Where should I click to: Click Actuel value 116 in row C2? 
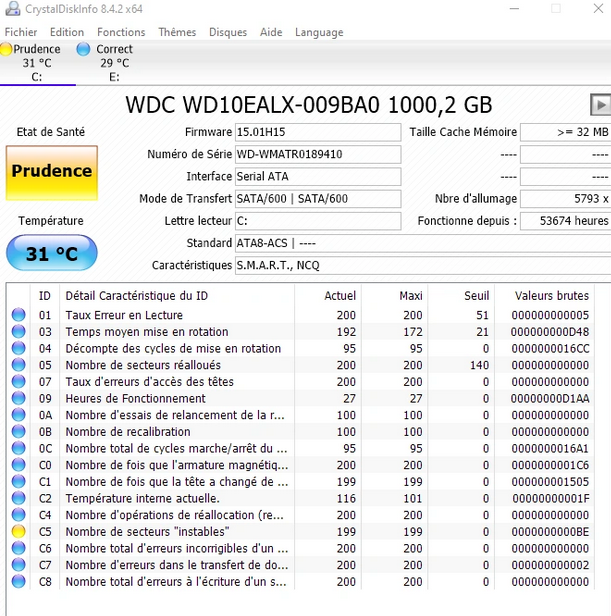[346, 498]
